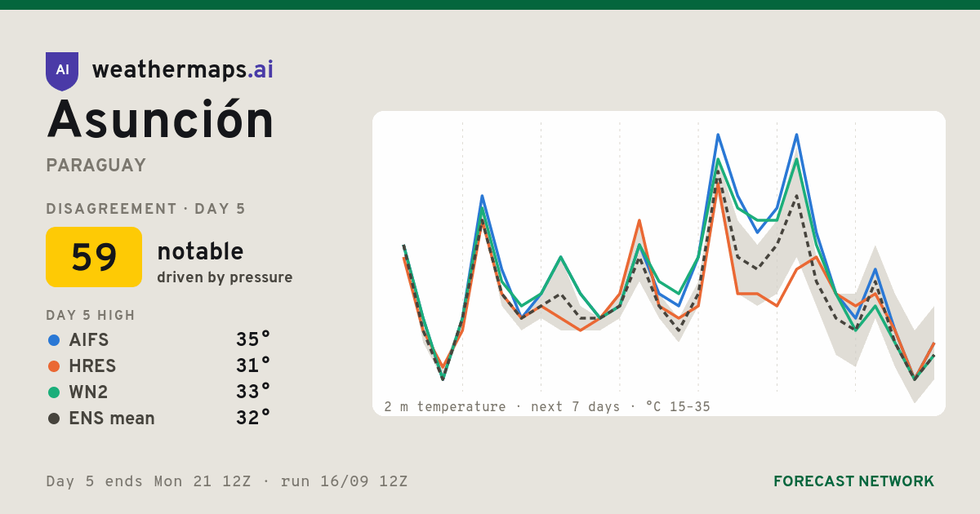Click the dark ENS mean legend dot
980x514 pixels.
pos(54,419)
